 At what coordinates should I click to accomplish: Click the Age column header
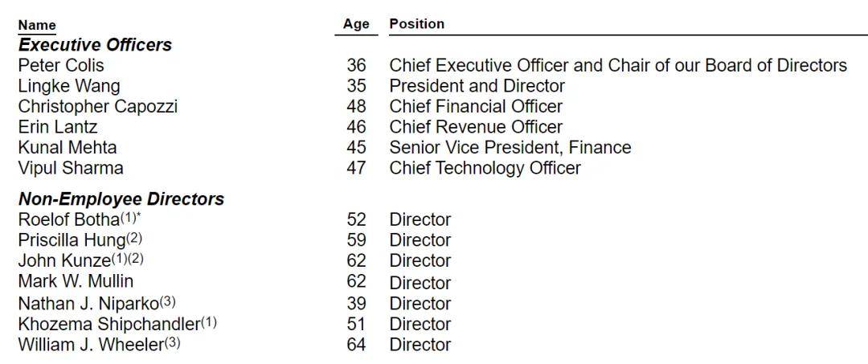356,24
